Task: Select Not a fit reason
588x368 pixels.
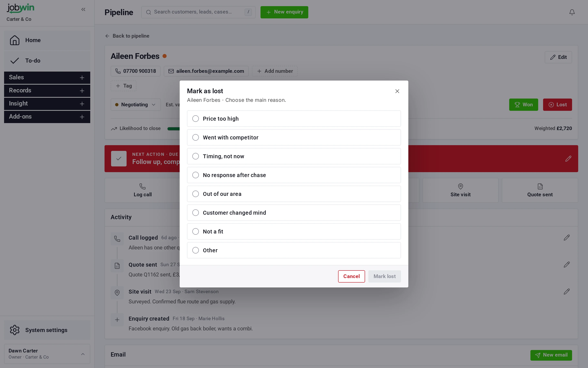Action: 294,231
